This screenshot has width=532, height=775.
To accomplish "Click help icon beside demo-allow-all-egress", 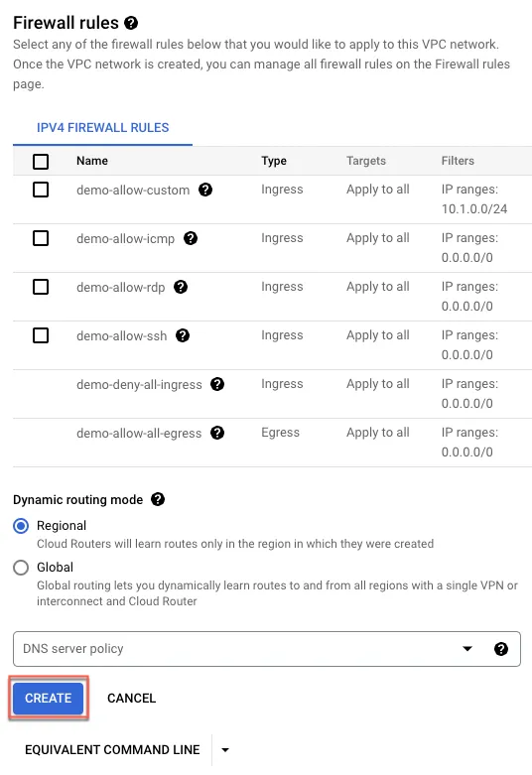I will (217, 433).
